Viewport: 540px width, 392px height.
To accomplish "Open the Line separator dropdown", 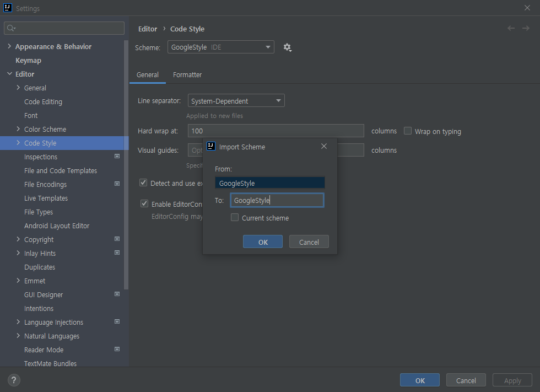I will point(236,101).
